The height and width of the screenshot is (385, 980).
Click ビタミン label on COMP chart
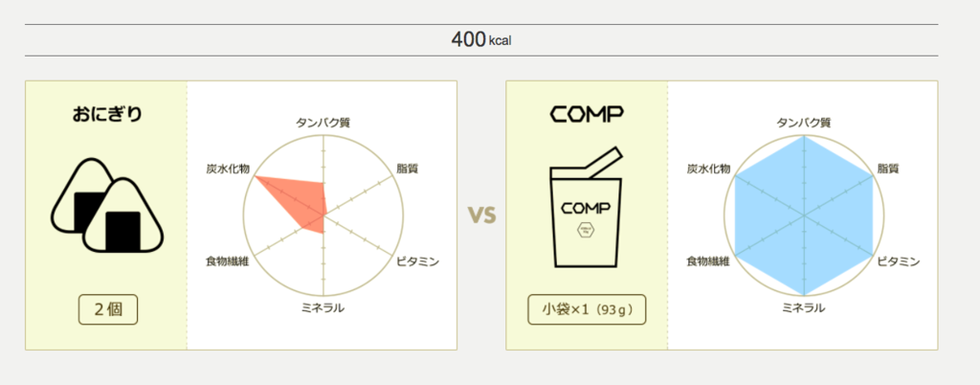898,261
